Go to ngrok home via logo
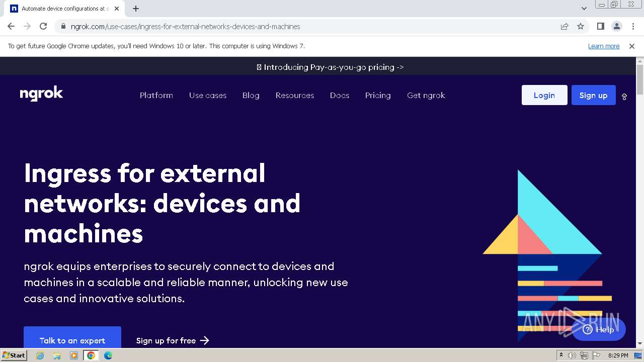This screenshot has height=362, width=644. [x=41, y=94]
